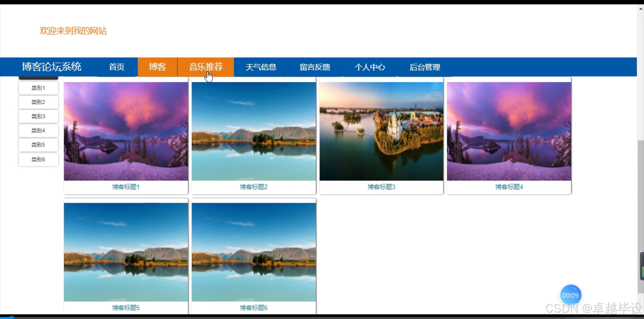The image size is (644, 319).
Task: Open the 首页 menu item
Action: pos(116,67)
